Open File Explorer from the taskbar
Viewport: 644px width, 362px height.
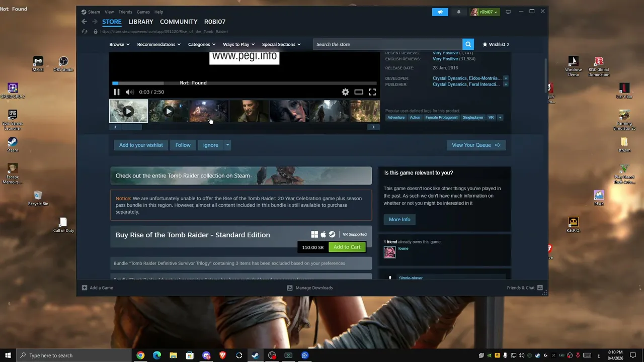pyautogui.click(x=173, y=355)
